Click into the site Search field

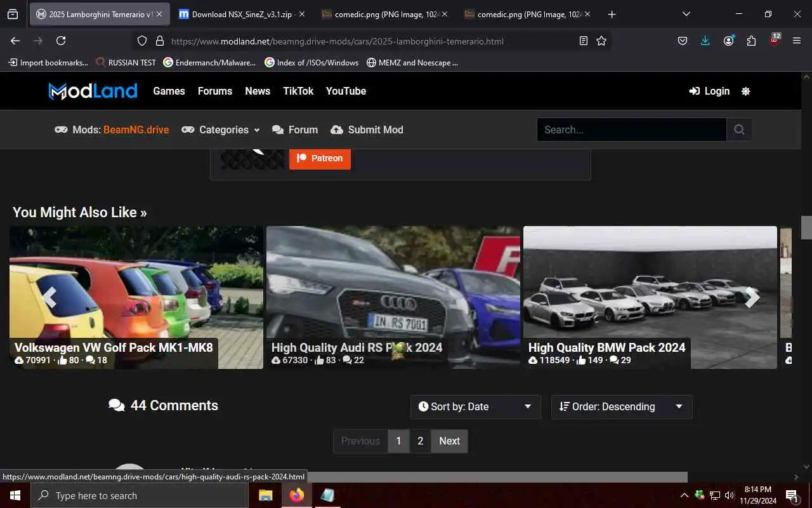[631, 130]
